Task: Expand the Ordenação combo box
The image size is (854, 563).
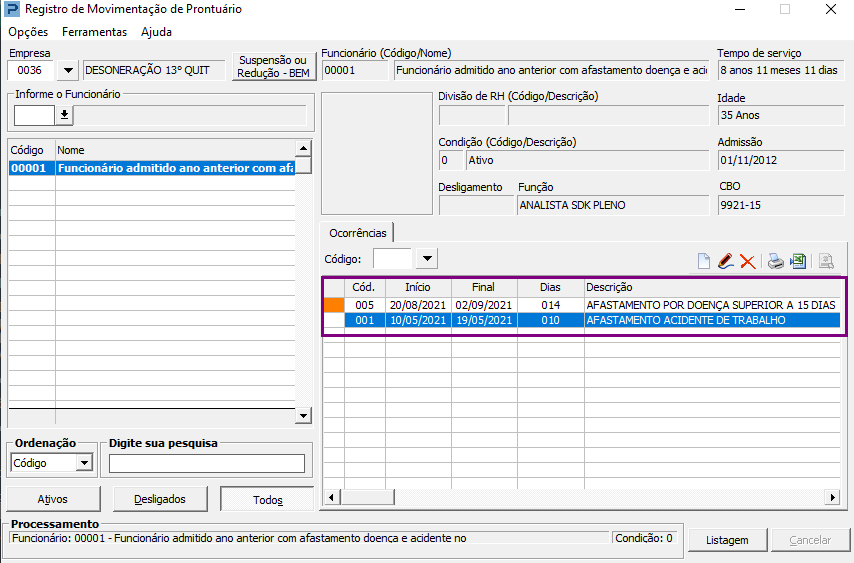Action: click(84, 463)
